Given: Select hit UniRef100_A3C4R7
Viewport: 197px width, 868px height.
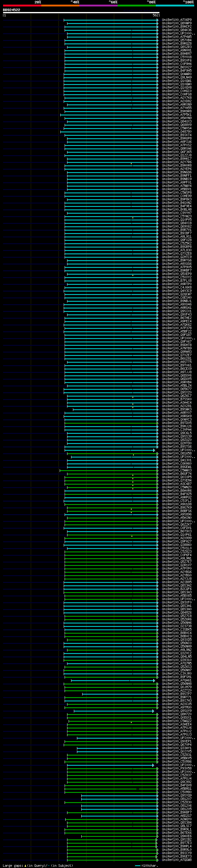Looking at the screenshot, I should 177,484.
